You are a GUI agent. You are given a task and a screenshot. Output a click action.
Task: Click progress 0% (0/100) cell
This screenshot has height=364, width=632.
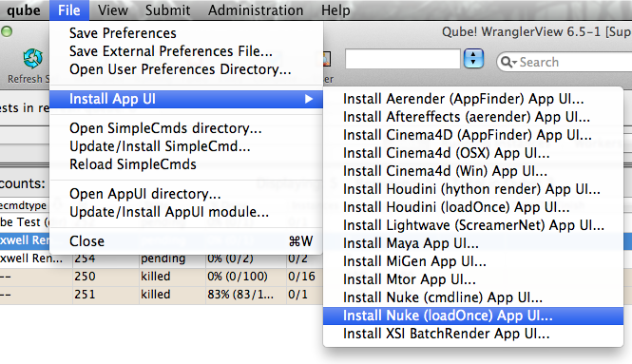tap(246, 277)
